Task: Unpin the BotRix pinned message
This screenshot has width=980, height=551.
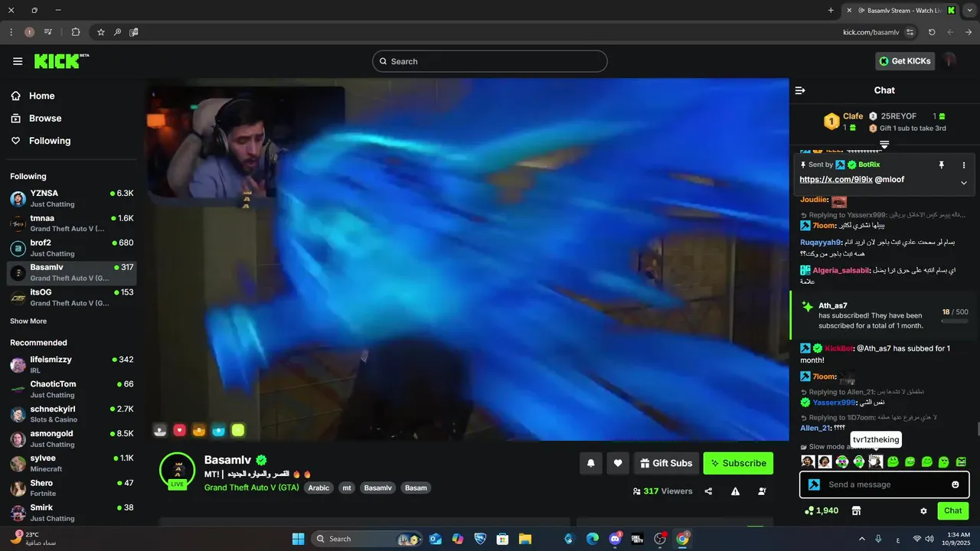Action: point(942,165)
